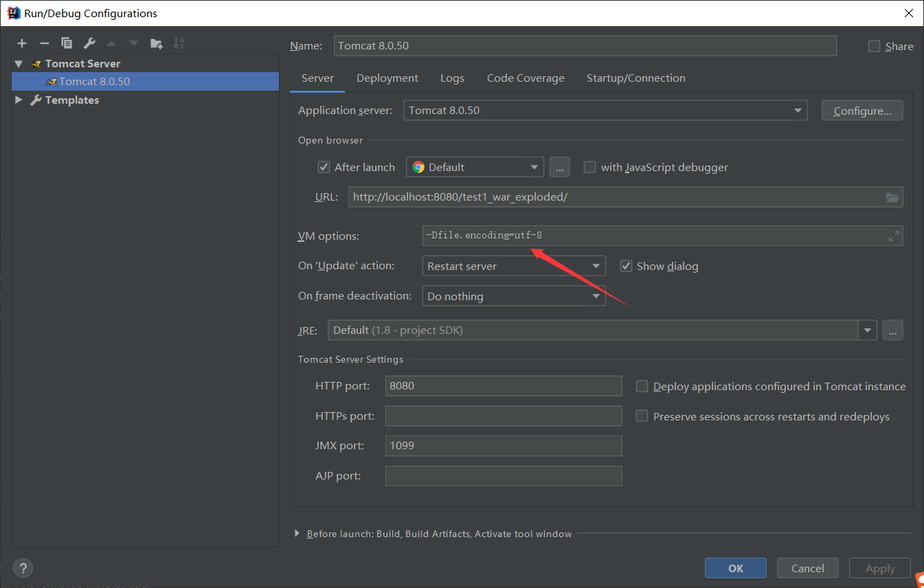
Task: Move configuration down with the down arrow
Action: click(134, 43)
